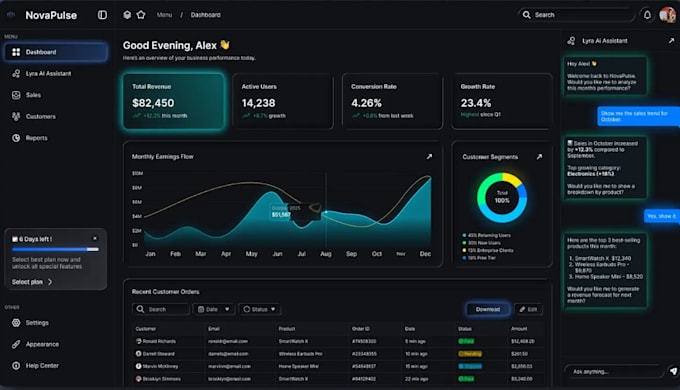Image resolution: width=680 pixels, height=390 pixels.
Task: Click the send message arrow icon
Action: 673,371
